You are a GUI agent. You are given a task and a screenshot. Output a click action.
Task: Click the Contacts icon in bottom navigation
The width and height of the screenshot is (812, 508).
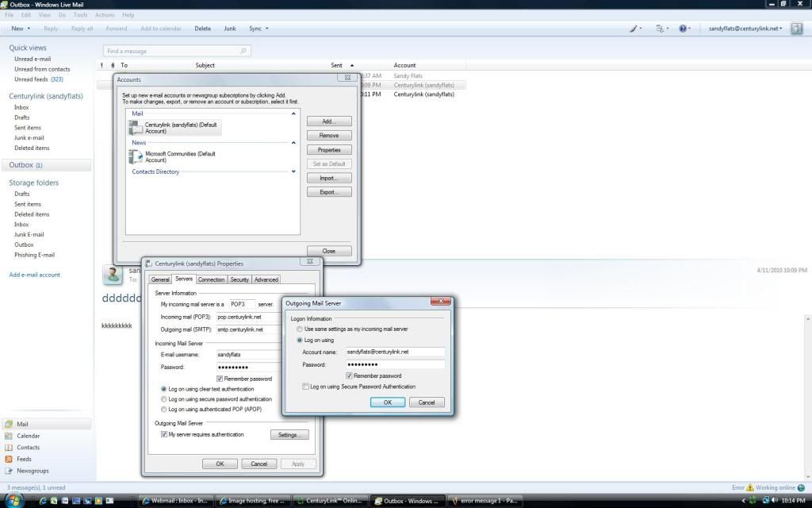(9, 448)
